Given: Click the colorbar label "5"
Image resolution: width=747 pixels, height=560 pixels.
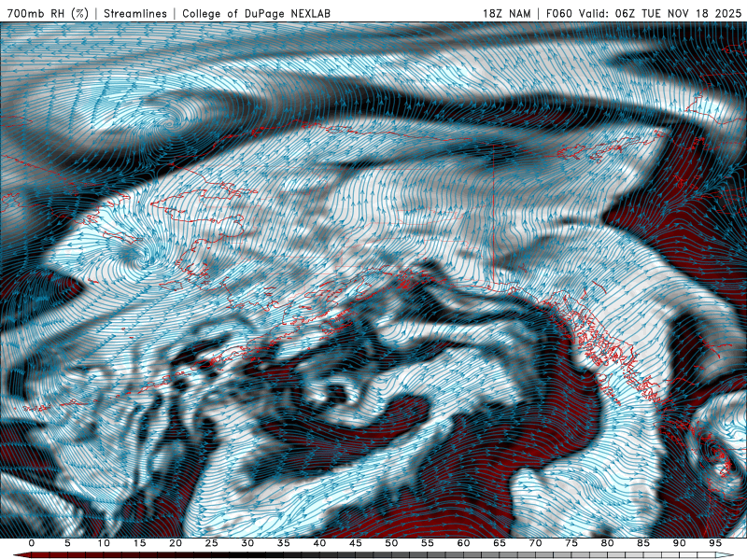Looking at the screenshot, I should pos(67,543).
